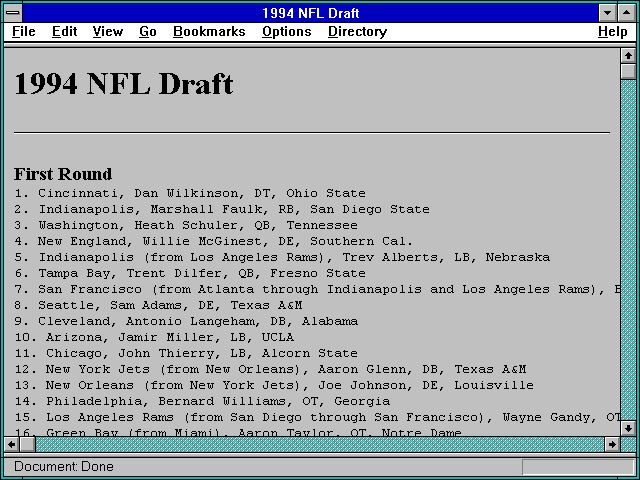Click the maximize window up-arrow button

coord(627,13)
